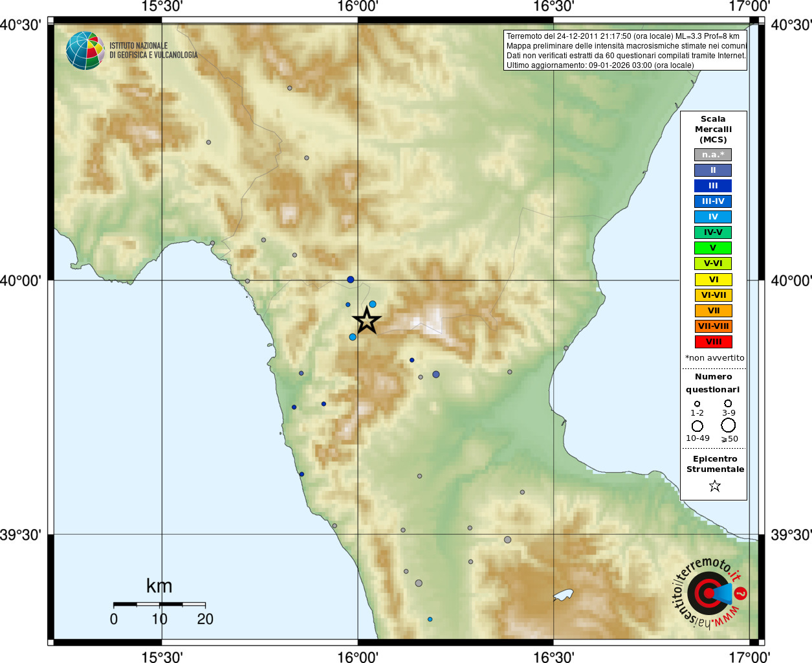
Task: Click the epicenter star symbol in legend
Action: point(714,486)
